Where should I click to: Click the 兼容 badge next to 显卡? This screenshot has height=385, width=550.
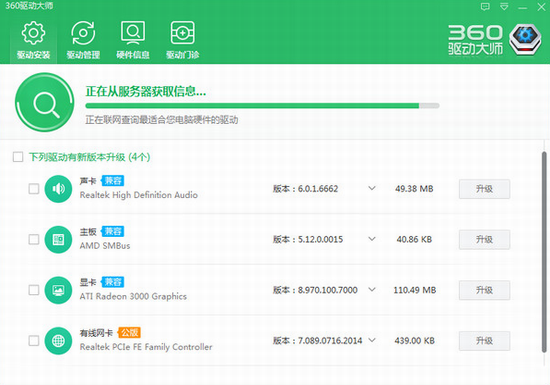pos(113,282)
